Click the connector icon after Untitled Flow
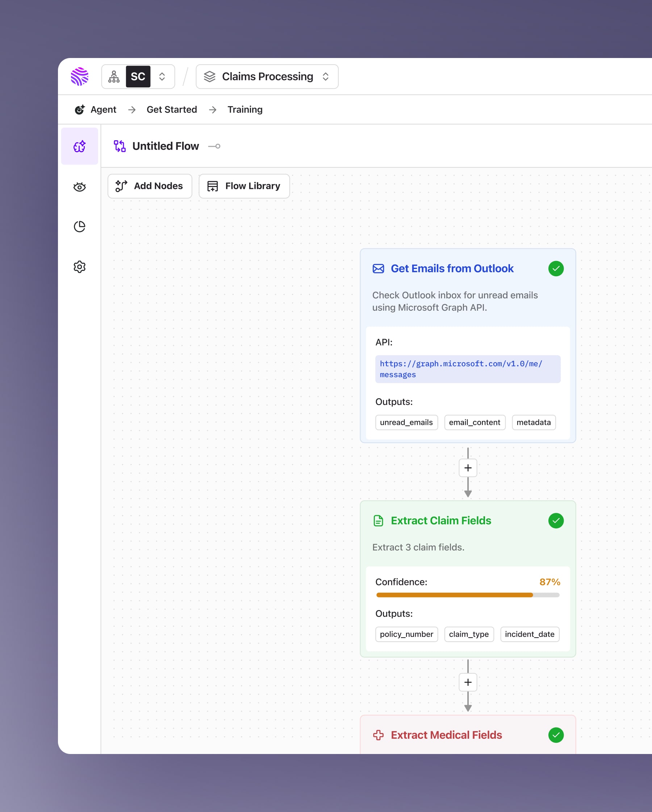Screen dimensions: 652x812 tap(214, 146)
